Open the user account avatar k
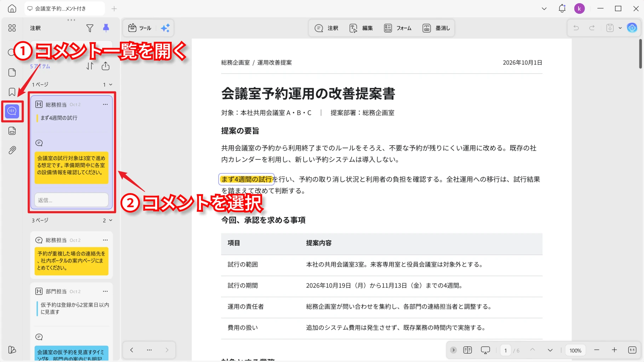 click(579, 8)
